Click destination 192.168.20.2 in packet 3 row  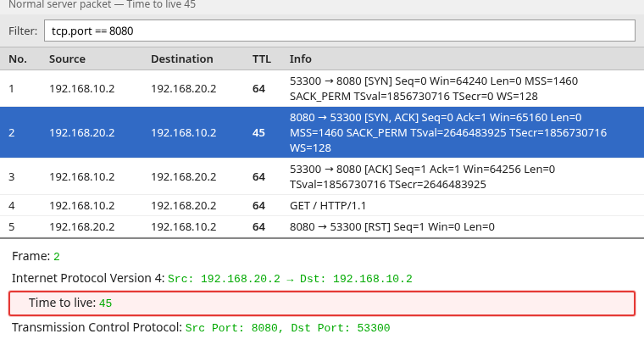tap(184, 176)
